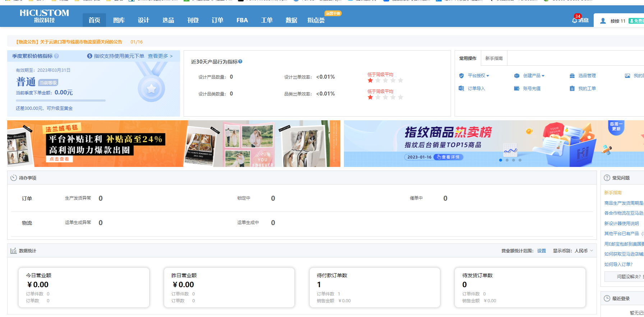The width and height of the screenshot is (644, 317).
Task: Open 工单 ticket menu
Action: point(267,20)
